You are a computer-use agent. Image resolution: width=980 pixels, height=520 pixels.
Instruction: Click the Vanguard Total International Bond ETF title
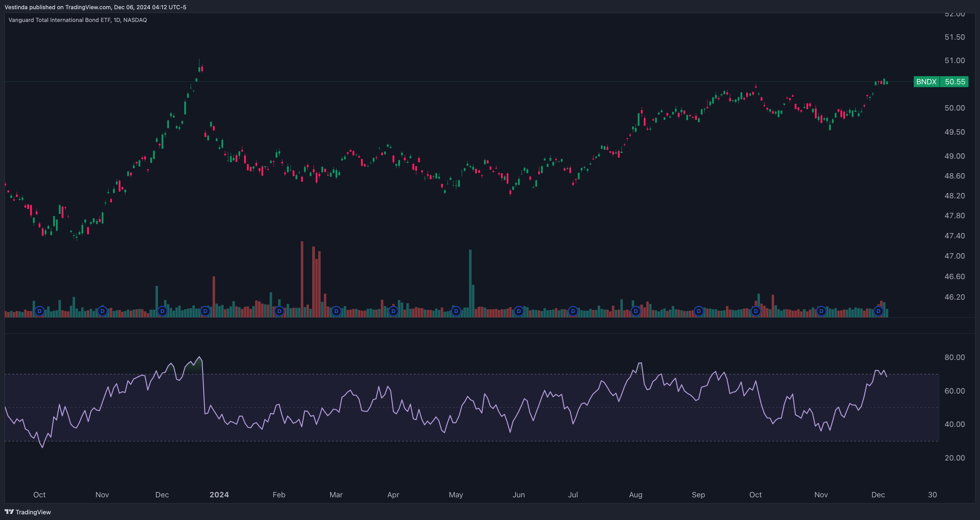78,20
